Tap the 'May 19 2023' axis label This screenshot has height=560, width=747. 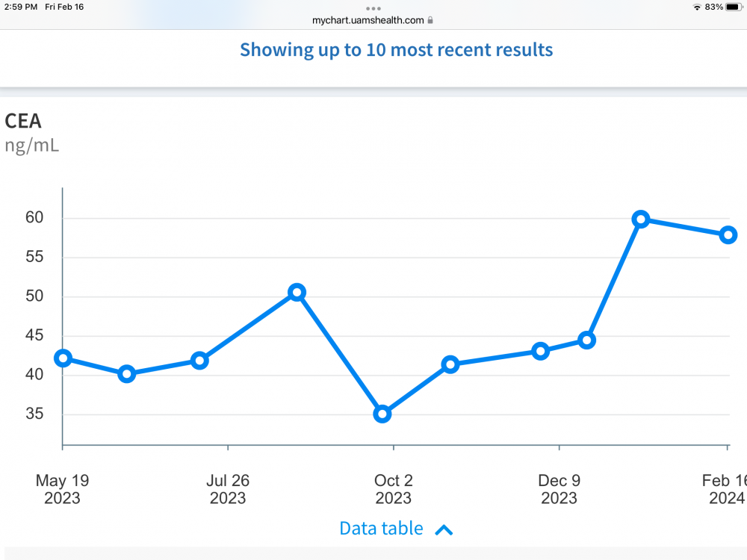tap(63, 489)
